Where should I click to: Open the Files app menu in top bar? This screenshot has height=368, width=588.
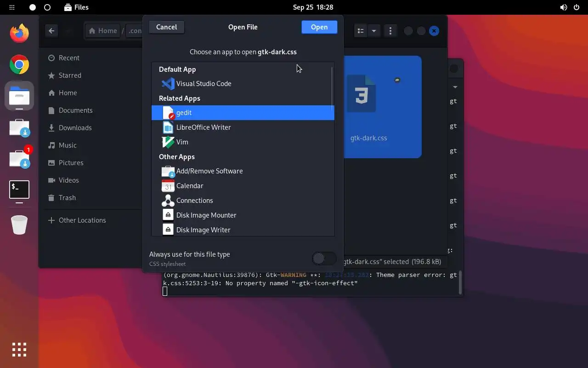[77, 7]
